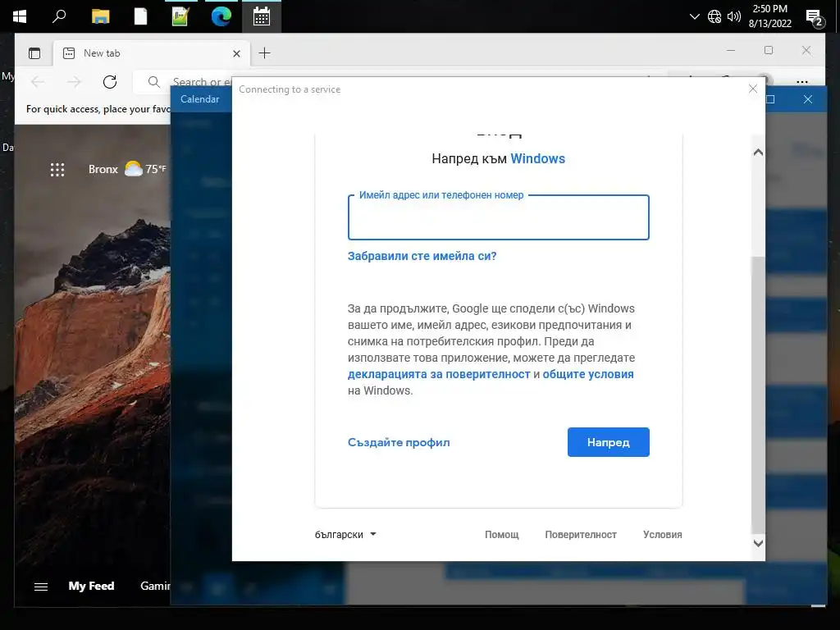Viewport: 840px width, 630px height.
Task: Minimize the Edge window
Action: tap(731, 50)
